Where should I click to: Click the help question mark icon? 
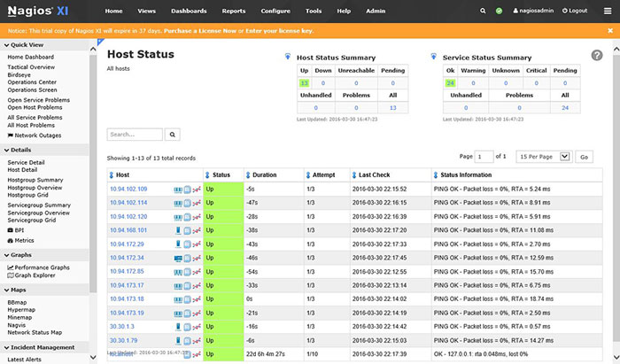(597, 55)
